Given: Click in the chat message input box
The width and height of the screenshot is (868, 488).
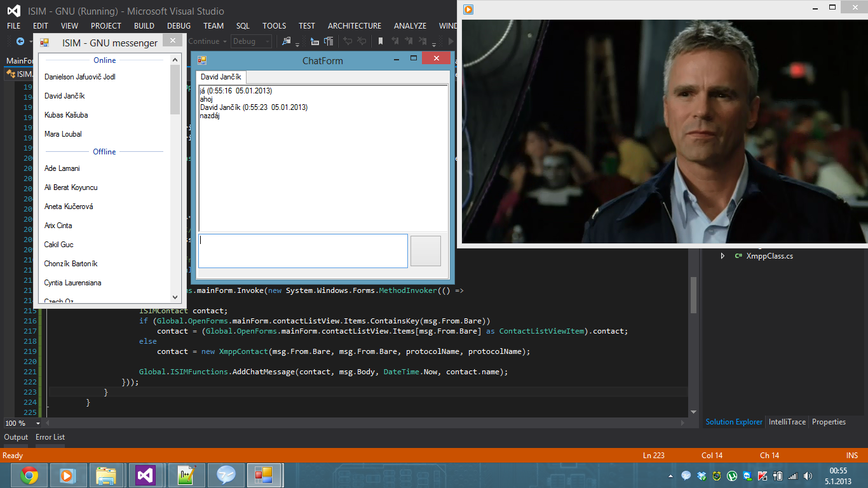Looking at the screenshot, I should (x=303, y=251).
